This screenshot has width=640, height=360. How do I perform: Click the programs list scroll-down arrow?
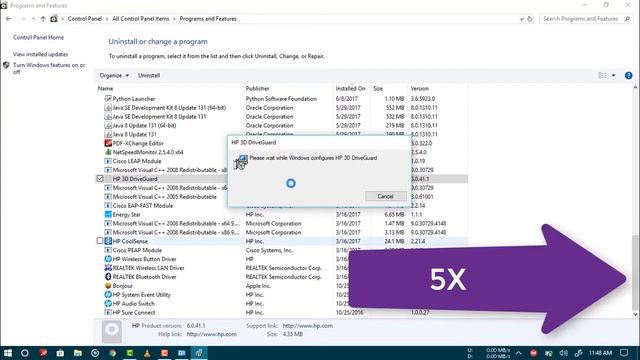(635, 315)
